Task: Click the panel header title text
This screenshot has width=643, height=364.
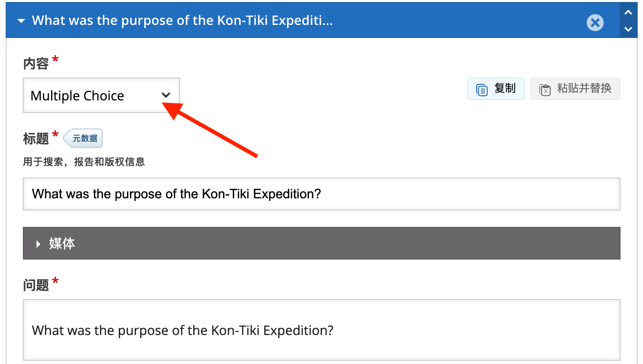Action: (x=182, y=20)
